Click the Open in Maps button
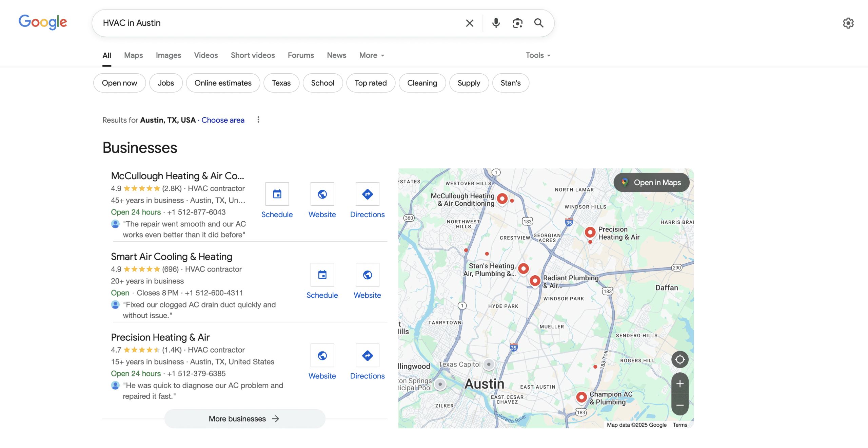This screenshot has height=448, width=868. tap(651, 183)
